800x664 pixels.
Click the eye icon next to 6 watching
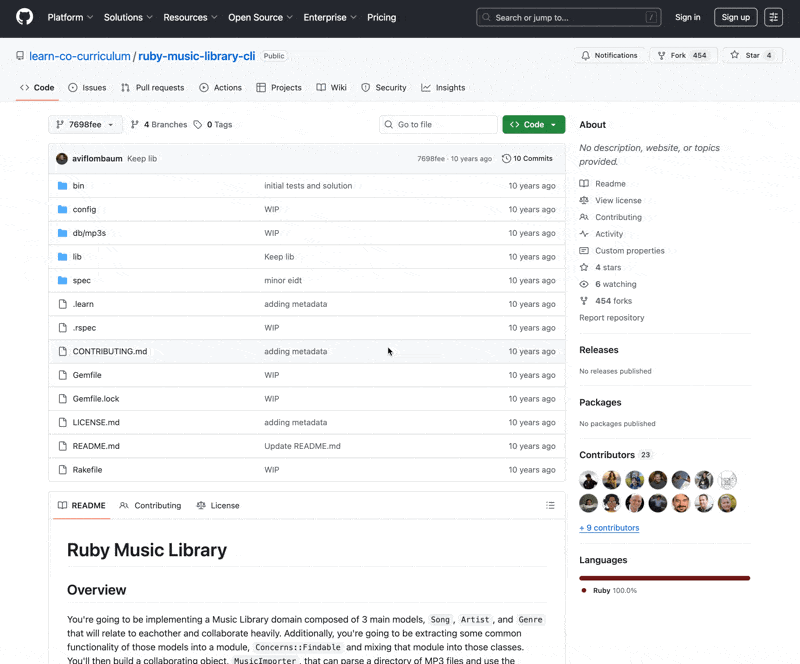click(x=584, y=284)
